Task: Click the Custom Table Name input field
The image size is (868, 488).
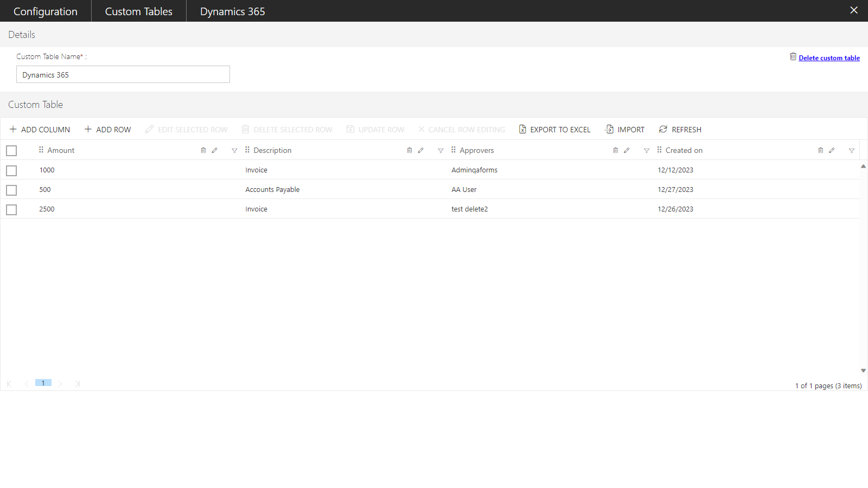Action: pos(123,75)
